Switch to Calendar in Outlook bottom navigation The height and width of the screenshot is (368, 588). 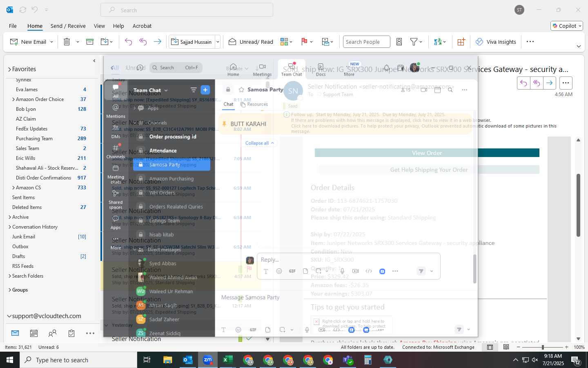[34, 333]
